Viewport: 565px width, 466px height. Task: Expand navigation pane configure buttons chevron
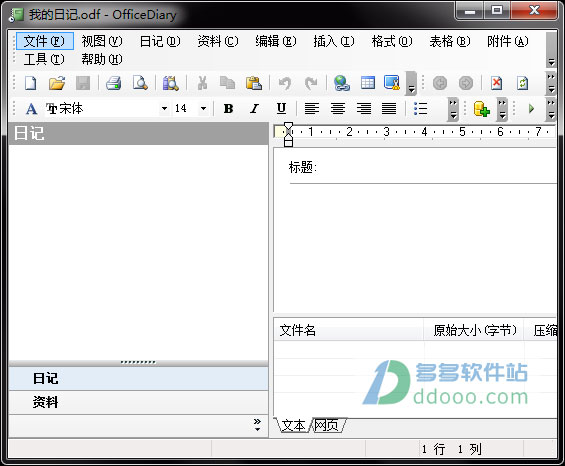click(257, 425)
